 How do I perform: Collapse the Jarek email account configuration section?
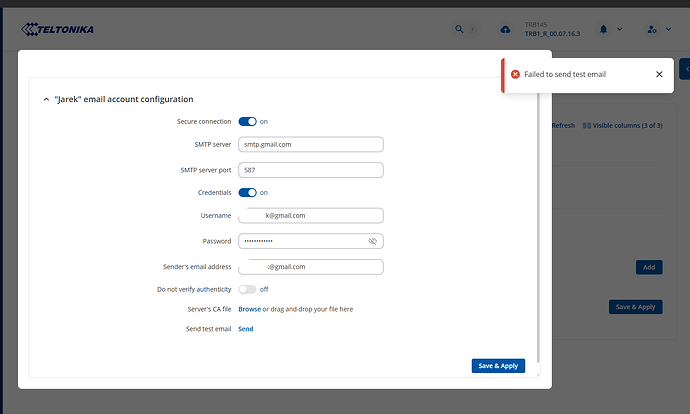[x=45, y=99]
